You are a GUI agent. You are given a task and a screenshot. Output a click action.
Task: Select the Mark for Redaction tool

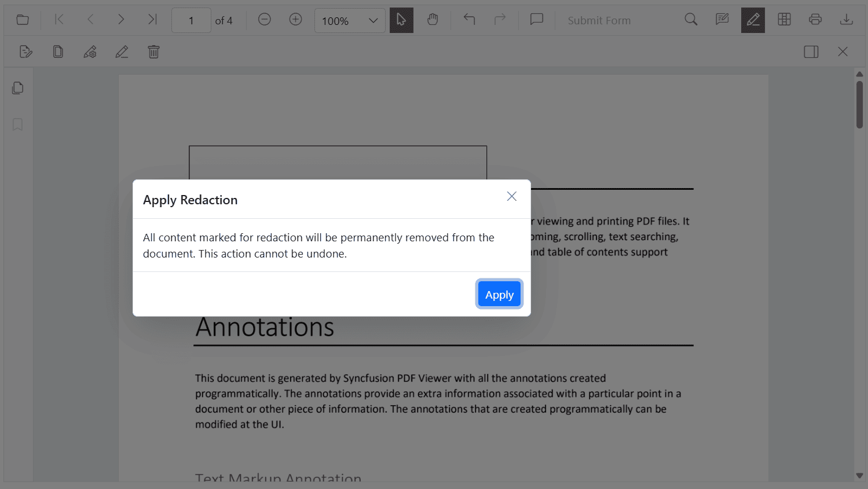pyautogui.click(x=26, y=52)
